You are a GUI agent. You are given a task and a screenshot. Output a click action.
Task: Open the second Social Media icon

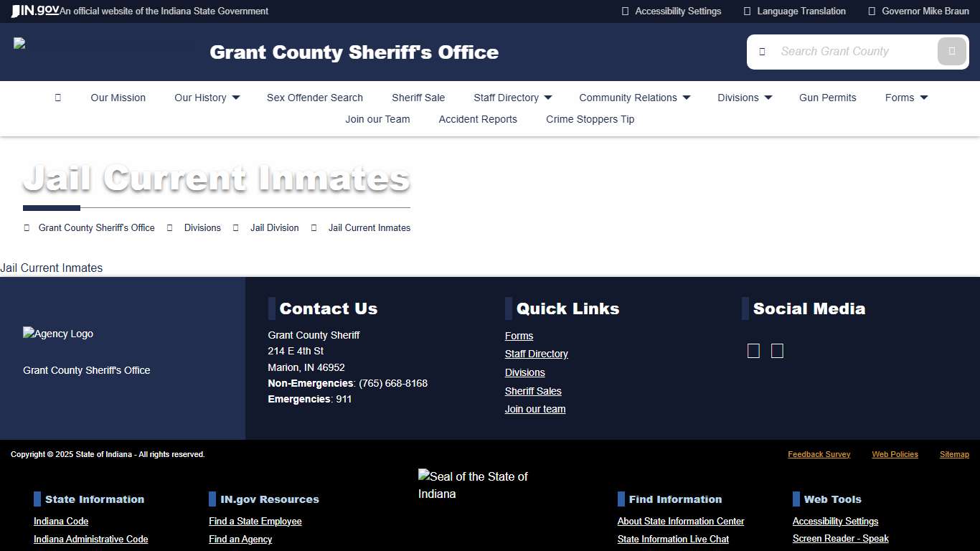point(777,351)
